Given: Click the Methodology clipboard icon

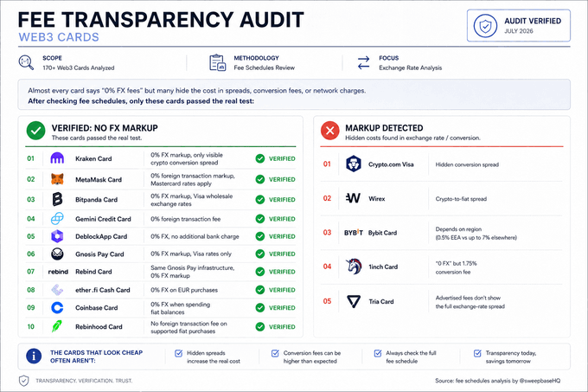Looking at the screenshot, I should [218, 62].
